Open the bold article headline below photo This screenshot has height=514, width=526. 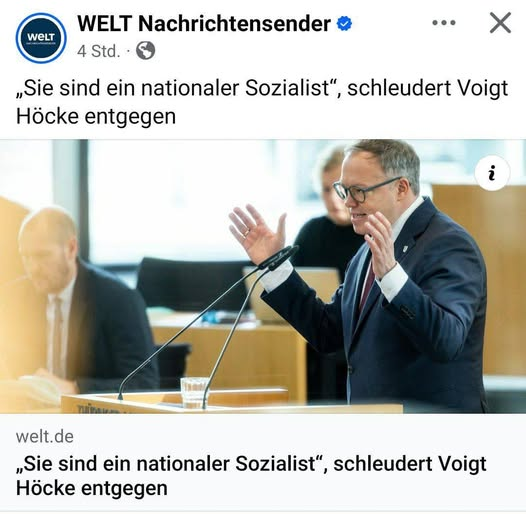click(251, 476)
